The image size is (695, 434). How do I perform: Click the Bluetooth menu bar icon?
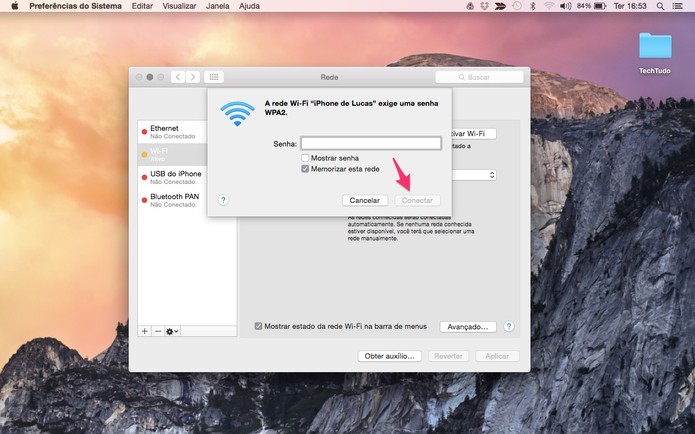coord(533,6)
